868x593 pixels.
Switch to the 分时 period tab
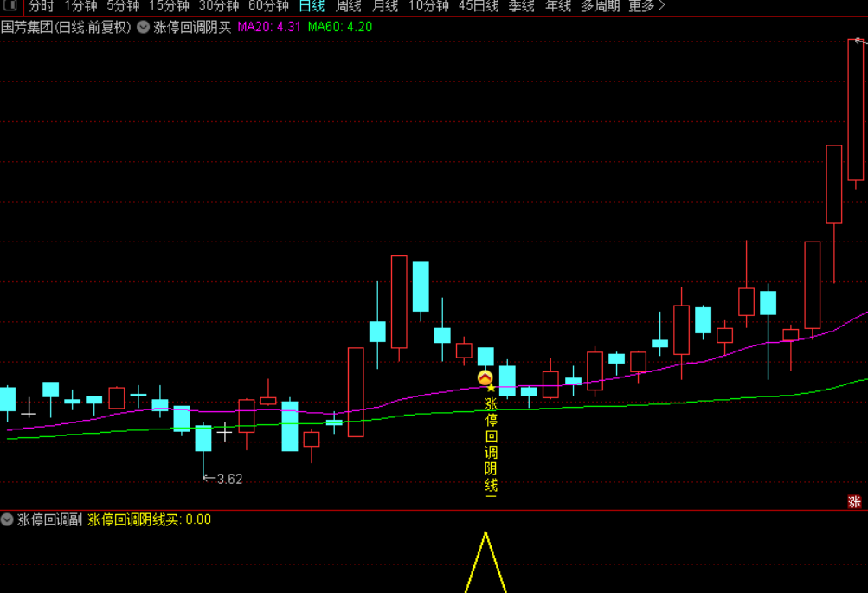click(41, 7)
